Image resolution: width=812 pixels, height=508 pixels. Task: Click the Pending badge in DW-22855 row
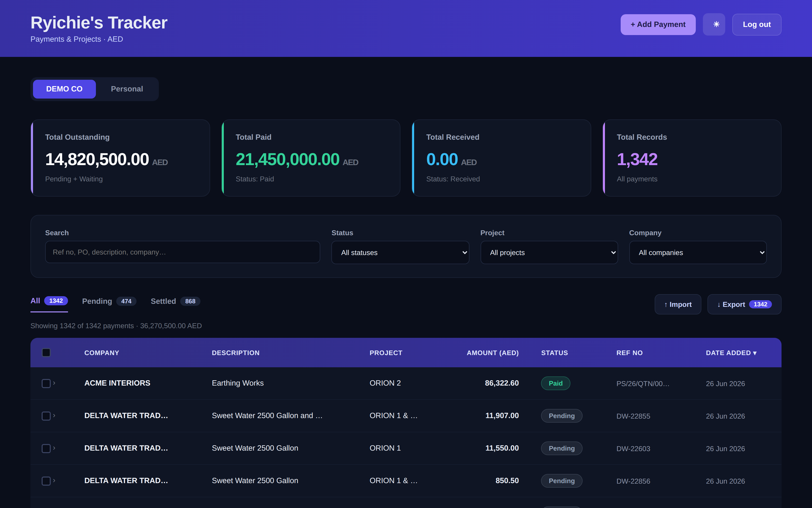click(x=561, y=416)
